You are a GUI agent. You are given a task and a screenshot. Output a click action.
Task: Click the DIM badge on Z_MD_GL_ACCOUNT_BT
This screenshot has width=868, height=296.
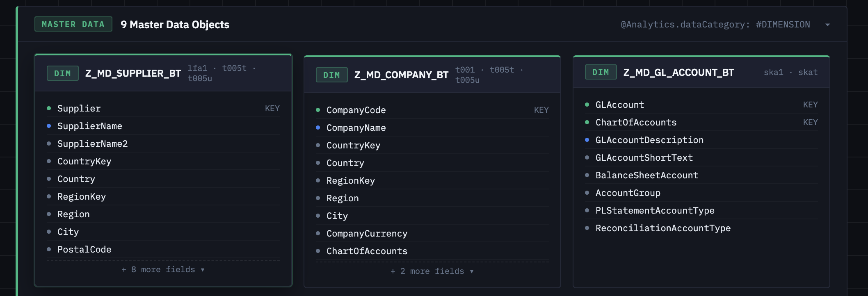click(x=601, y=72)
